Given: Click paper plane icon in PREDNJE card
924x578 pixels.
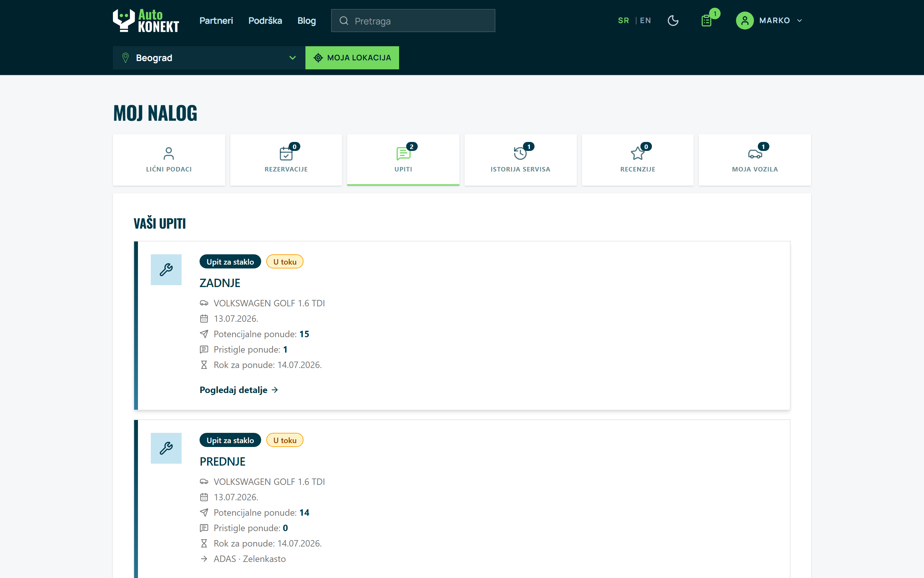Looking at the screenshot, I should 204,512.
